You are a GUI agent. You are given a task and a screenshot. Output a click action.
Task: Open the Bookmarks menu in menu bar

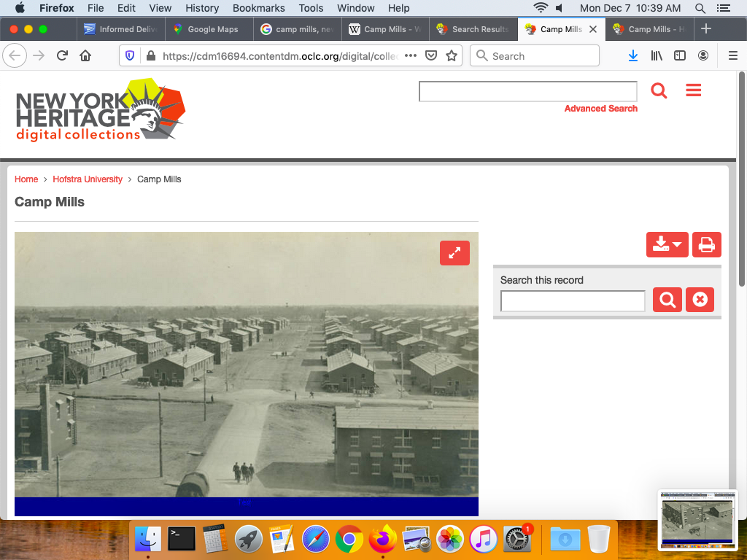258,8
